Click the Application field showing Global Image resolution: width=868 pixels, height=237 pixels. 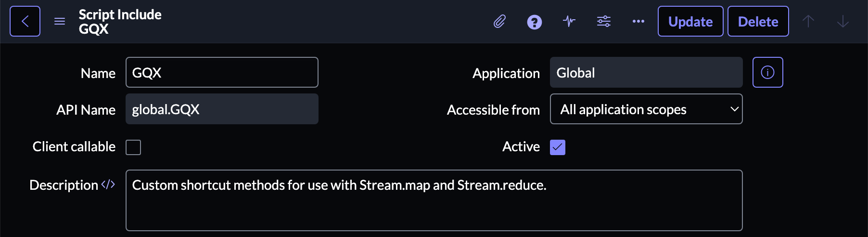[646, 72]
